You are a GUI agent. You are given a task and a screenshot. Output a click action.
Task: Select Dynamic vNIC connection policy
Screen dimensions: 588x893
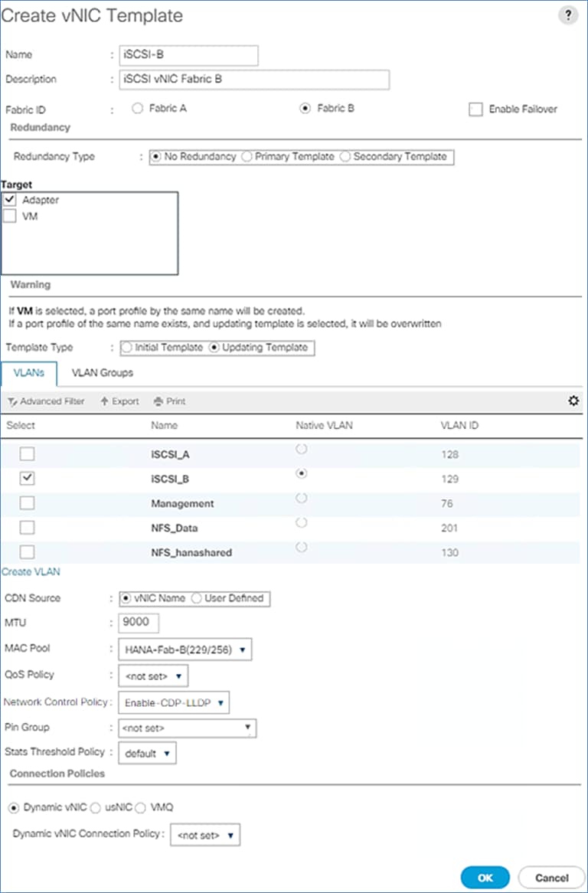[13, 807]
